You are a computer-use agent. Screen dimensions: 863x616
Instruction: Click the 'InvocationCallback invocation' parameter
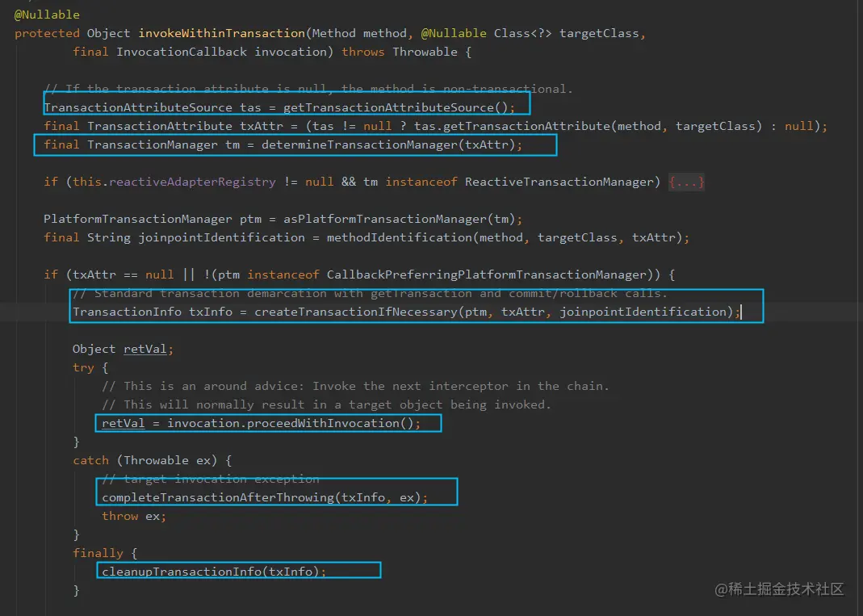click(x=222, y=52)
